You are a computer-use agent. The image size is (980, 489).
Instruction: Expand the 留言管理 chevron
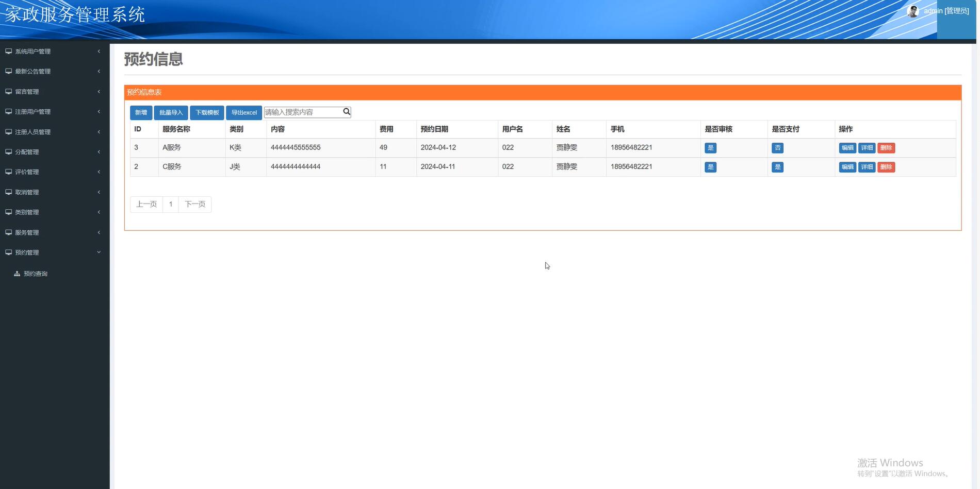coord(99,92)
